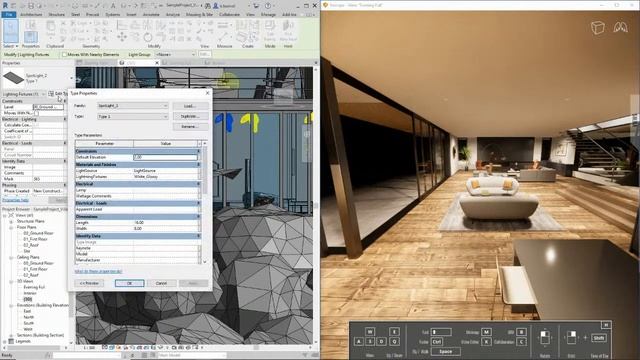Click the Save icon in quick access toolbar
Image resolution: width=640 pixels, height=360 pixels.
point(31,6)
